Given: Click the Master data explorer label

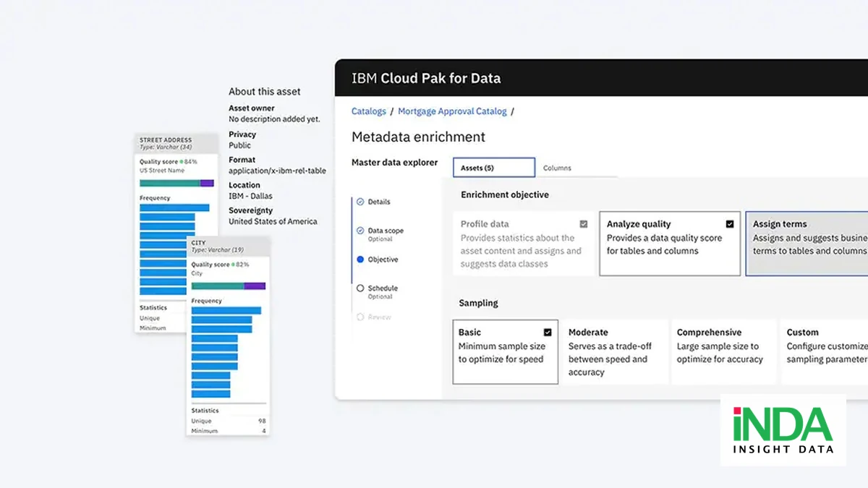Looking at the screenshot, I should pos(395,163).
